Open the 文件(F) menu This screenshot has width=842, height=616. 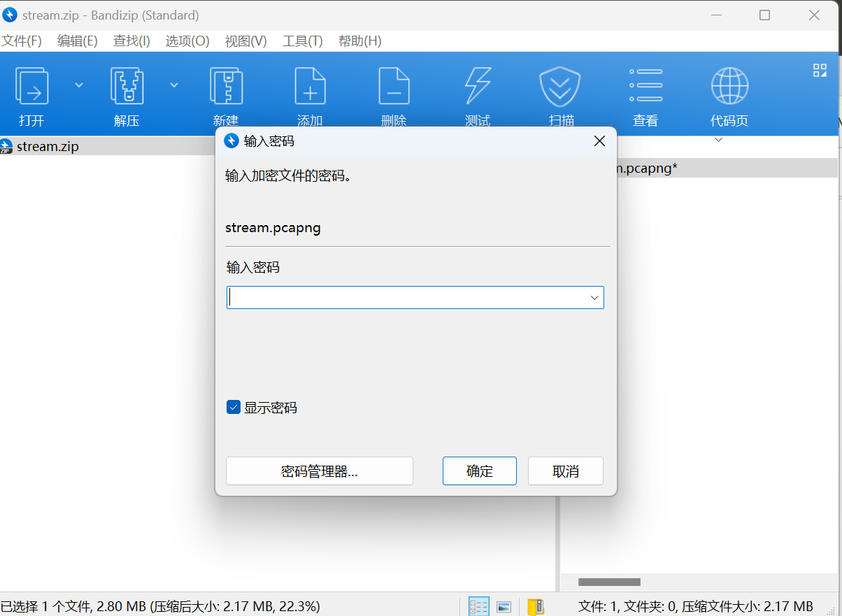21,41
